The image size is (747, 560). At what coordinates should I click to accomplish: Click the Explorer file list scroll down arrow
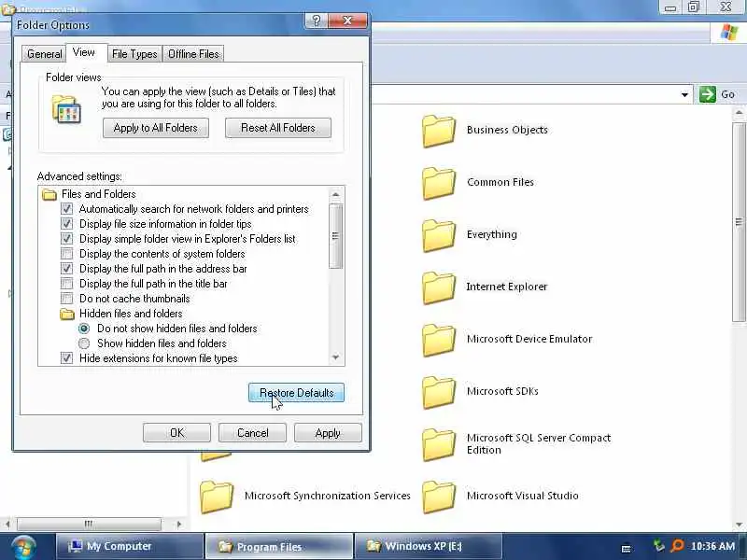[739, 525]
